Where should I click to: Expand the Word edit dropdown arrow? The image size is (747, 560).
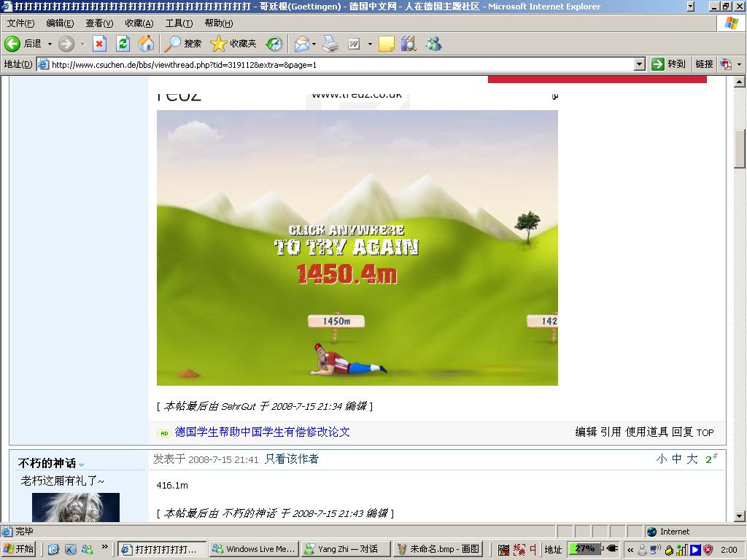[370, 44]
